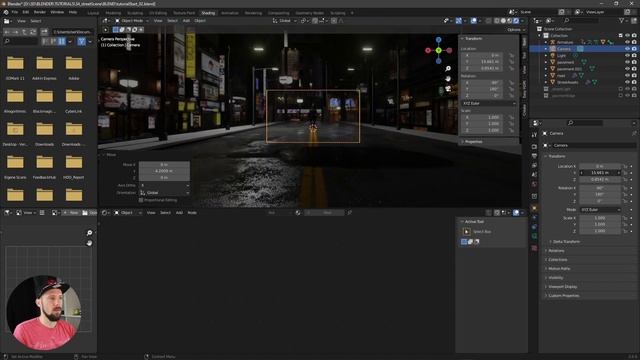Open the Downloads folder in file browser
Viewport: 640px width, 360px height.
point(44,133)
